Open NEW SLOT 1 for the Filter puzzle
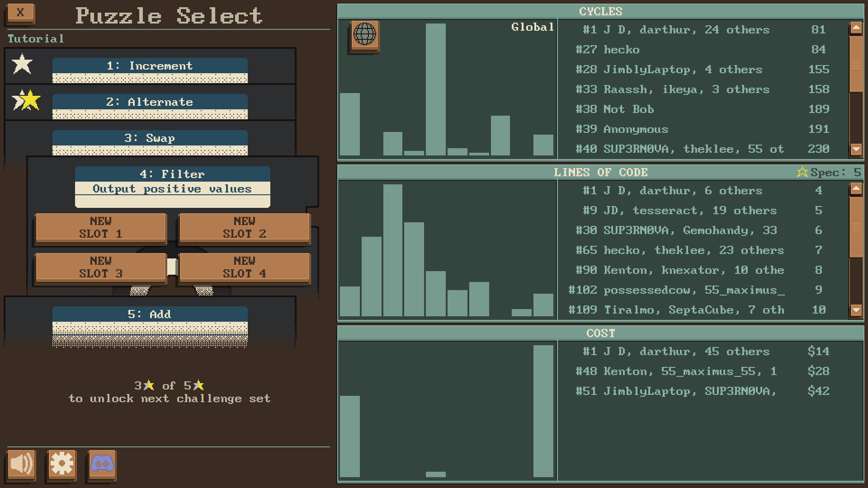Viewport: 868px width, 488px height. [101, 228]
